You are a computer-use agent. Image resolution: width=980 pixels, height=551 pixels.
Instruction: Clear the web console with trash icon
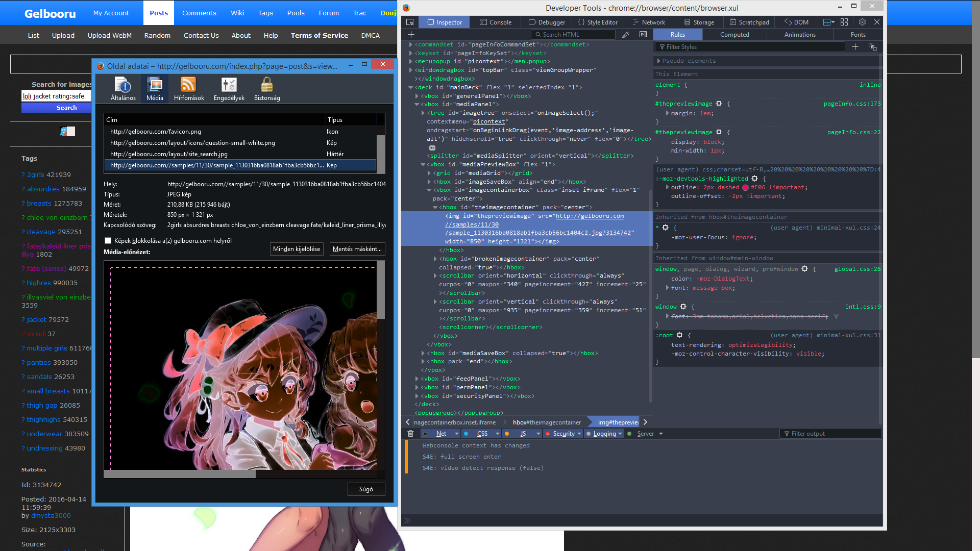tap(410, 434)
